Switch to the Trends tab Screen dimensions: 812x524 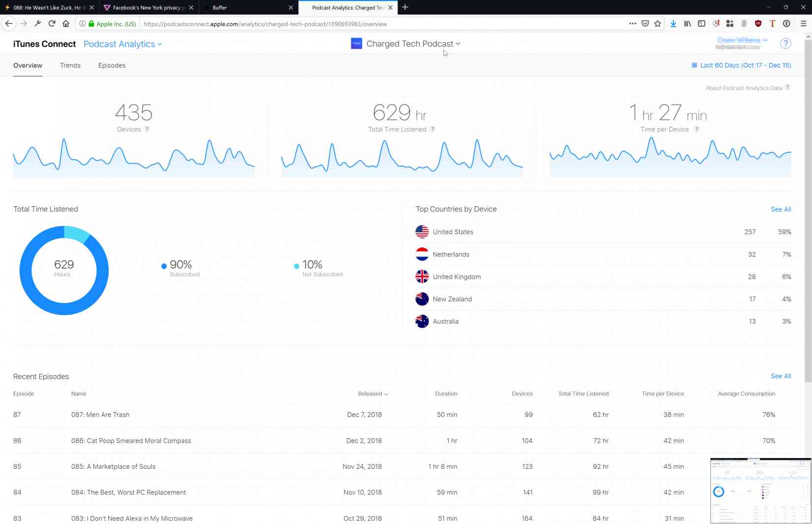(x=70, y=65)
